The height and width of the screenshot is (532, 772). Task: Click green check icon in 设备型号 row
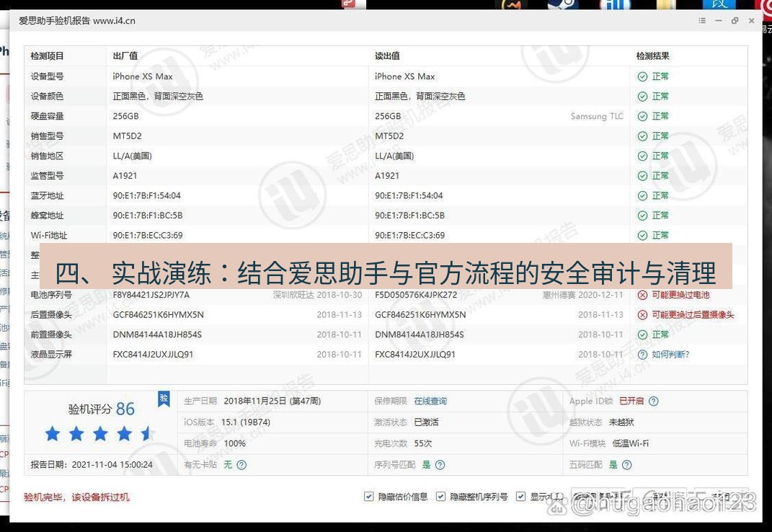642,76
